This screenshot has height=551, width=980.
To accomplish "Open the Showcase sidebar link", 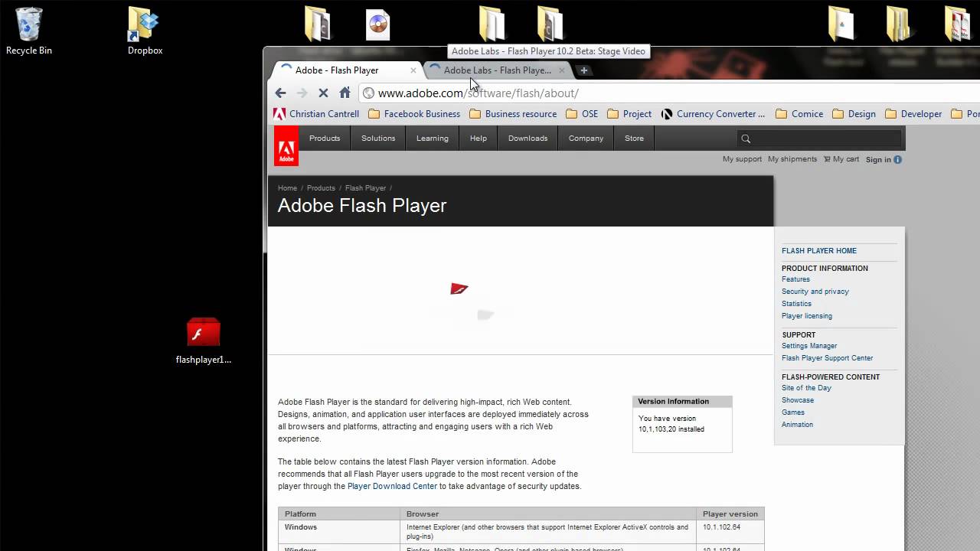I will tap(798, 400).
